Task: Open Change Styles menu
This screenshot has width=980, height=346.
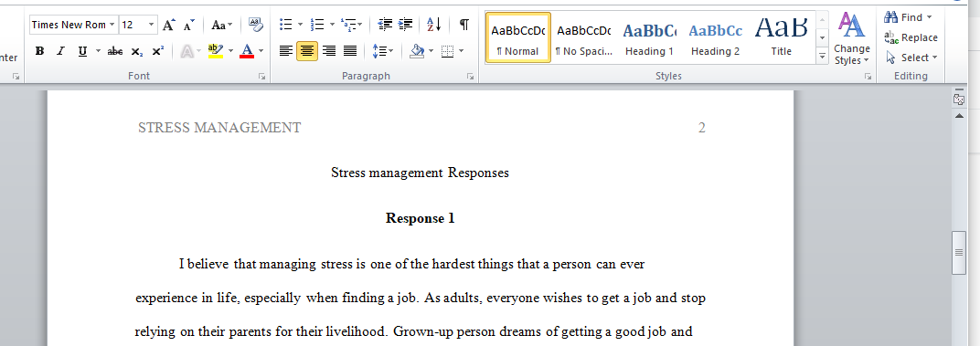Action: tap(852, 38)
